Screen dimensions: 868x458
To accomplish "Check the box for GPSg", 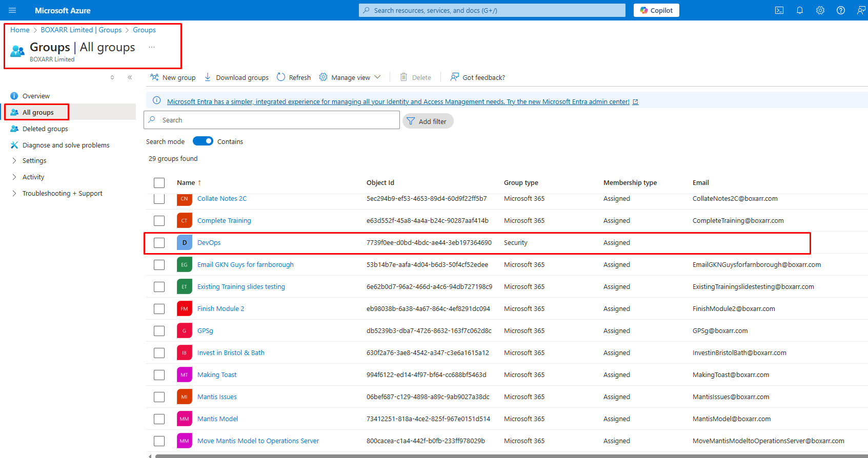I will point(159,331).
